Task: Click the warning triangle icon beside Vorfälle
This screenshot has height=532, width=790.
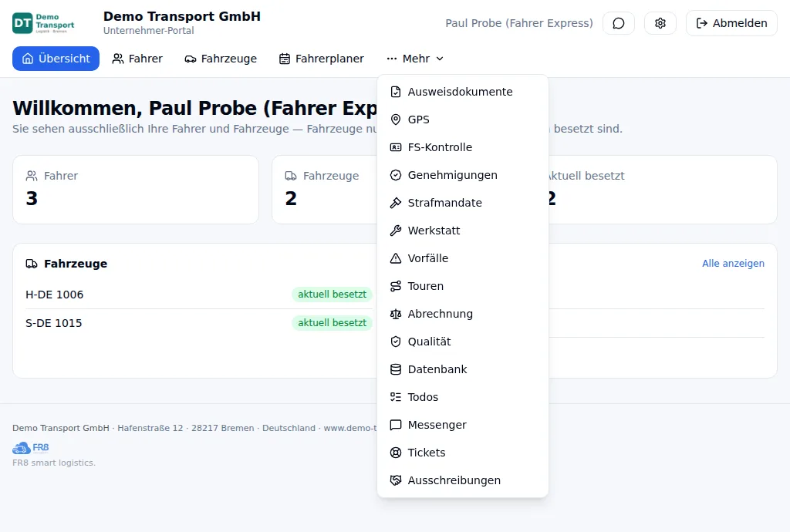Action: point(396,258)
